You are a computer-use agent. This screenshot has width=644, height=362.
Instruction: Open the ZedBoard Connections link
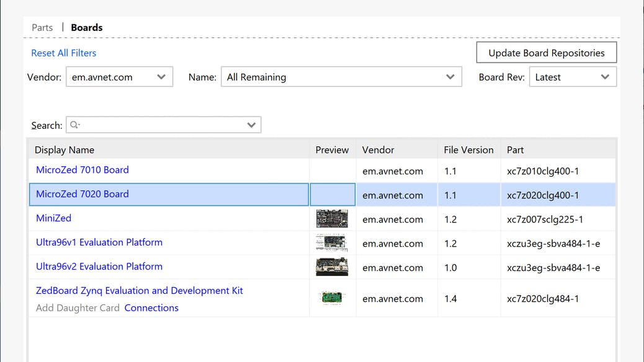click(151, 308)
